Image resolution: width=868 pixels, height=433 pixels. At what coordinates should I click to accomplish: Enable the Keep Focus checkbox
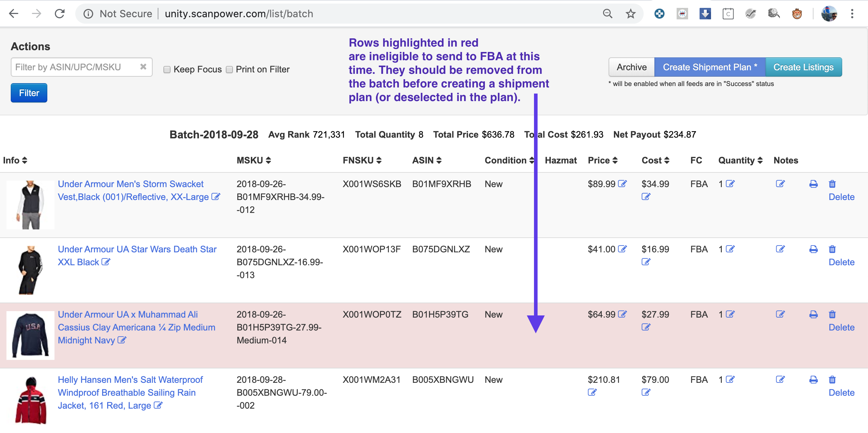click(x=167, y=70)
